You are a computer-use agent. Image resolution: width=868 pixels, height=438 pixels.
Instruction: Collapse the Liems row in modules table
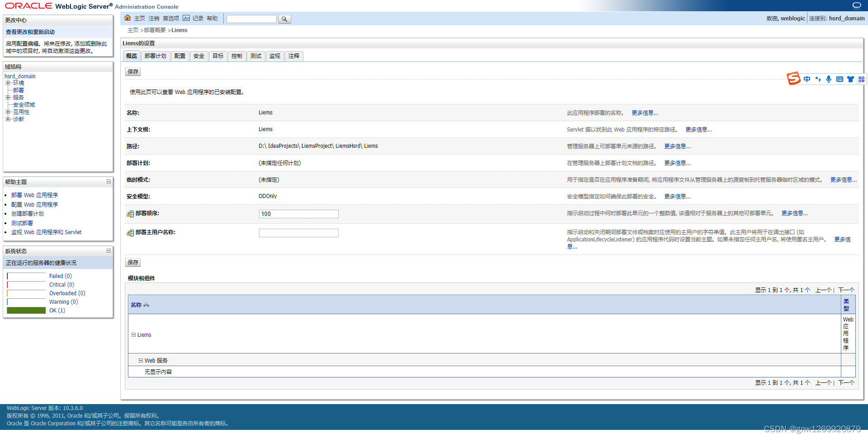click(x=134, y=335)
